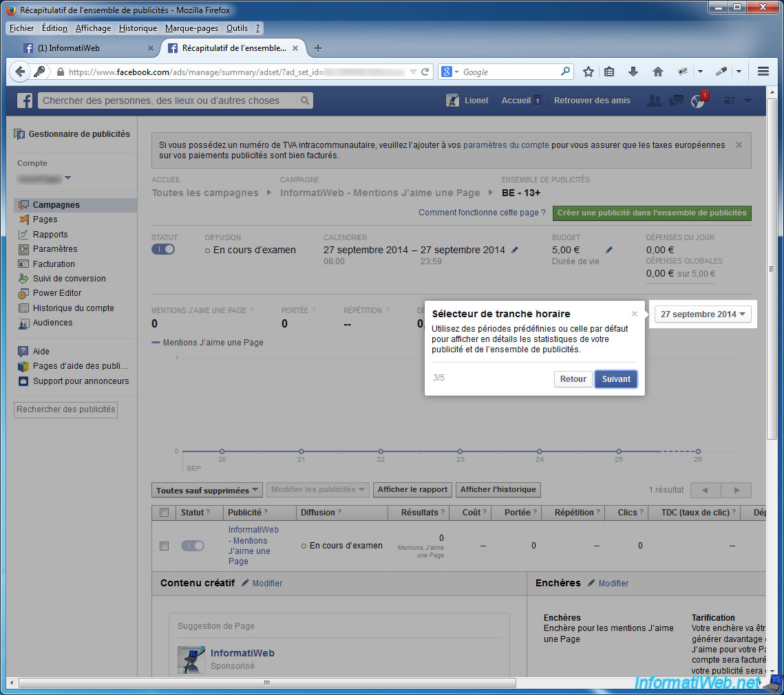The width and height of the screenshot is (784, 695).
Task: Click Retour in the tour popup
Action: pos(573,379)
